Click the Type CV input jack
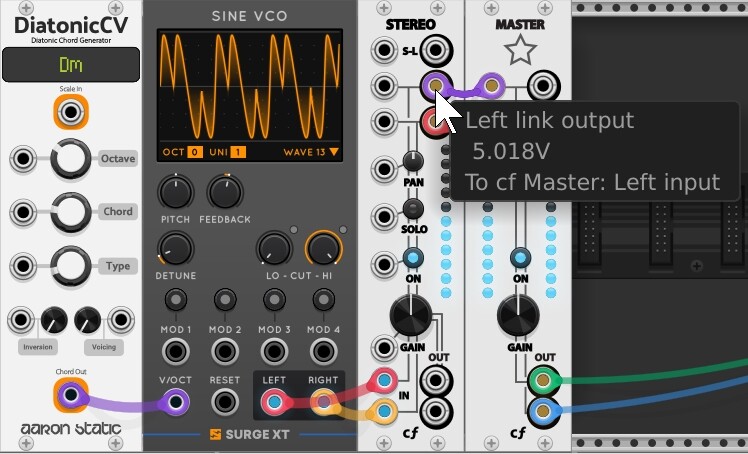This screenshot has width=748, height=454. tap(22, 266)
